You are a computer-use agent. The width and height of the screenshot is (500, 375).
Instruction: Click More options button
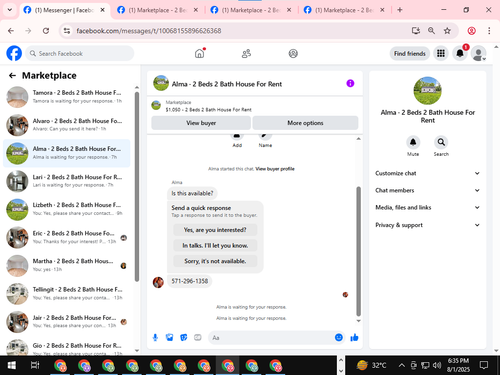click(x=305, y=123)
